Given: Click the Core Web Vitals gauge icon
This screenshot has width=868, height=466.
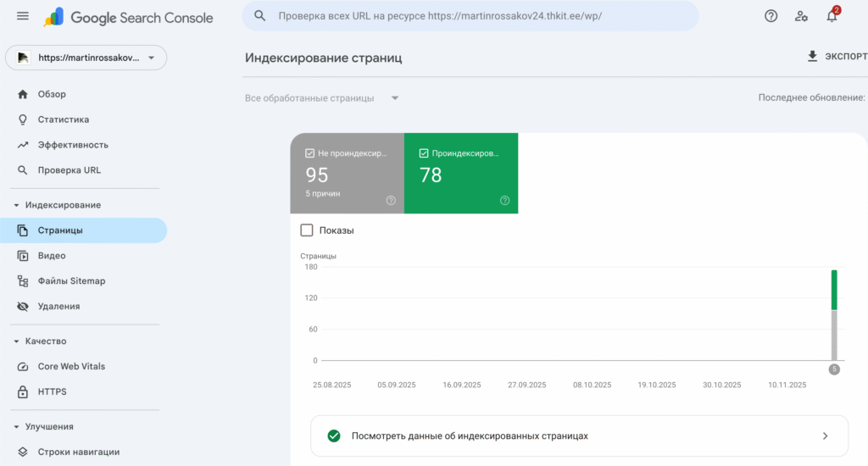Looking at the screenshot, I should tap(23, 367).
